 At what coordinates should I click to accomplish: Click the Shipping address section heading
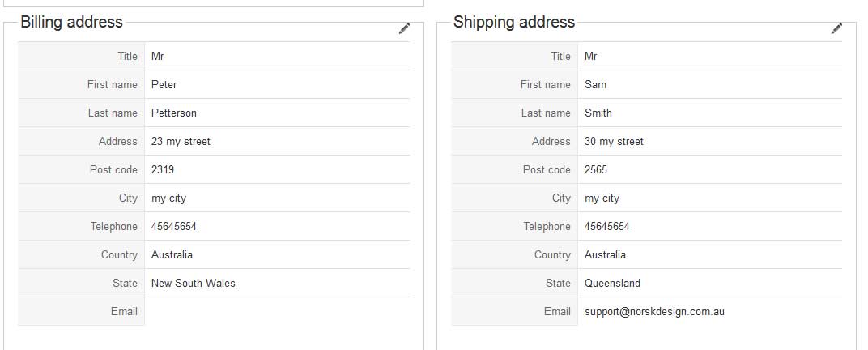(x=514, y=23)
